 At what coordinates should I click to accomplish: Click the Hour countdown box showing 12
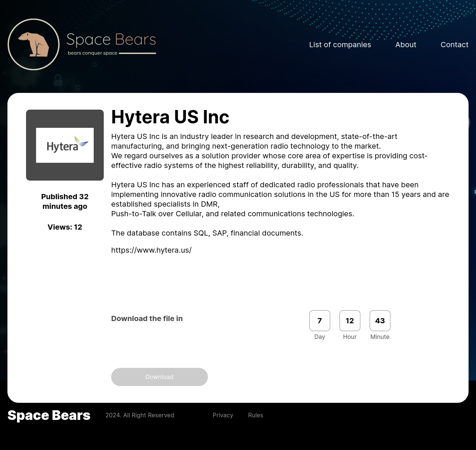350,321
